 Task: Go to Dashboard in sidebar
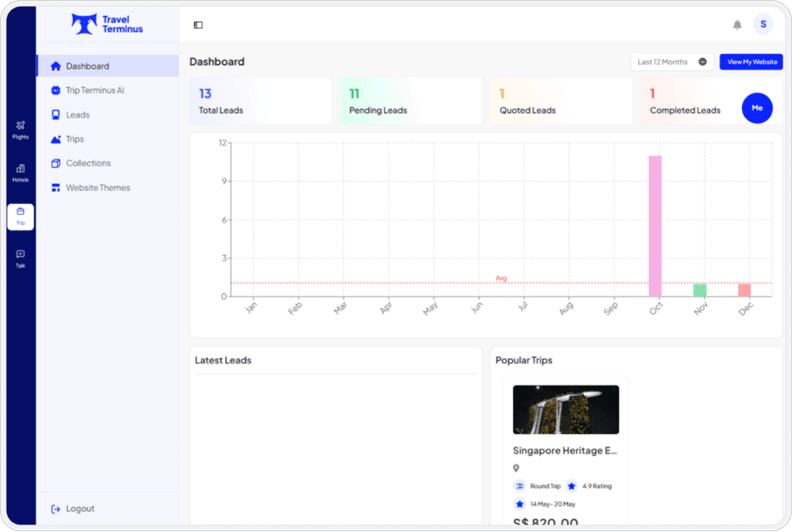[x=87, y=66]
